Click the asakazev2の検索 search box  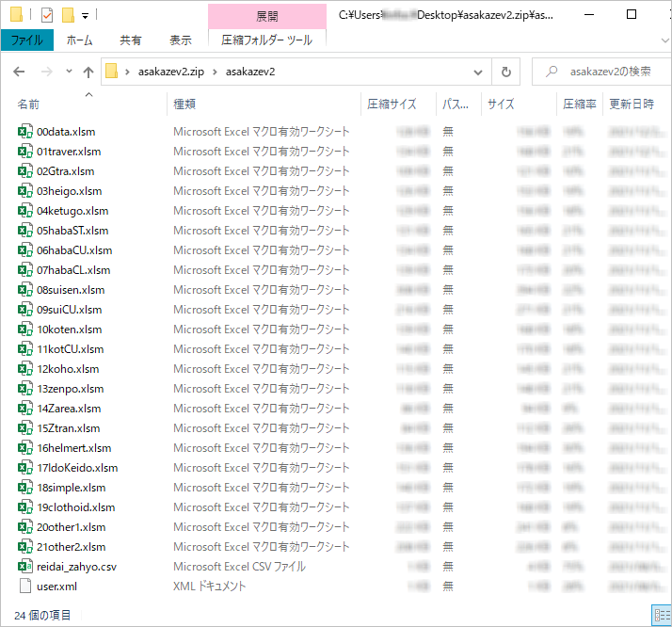tap(607, 72)
